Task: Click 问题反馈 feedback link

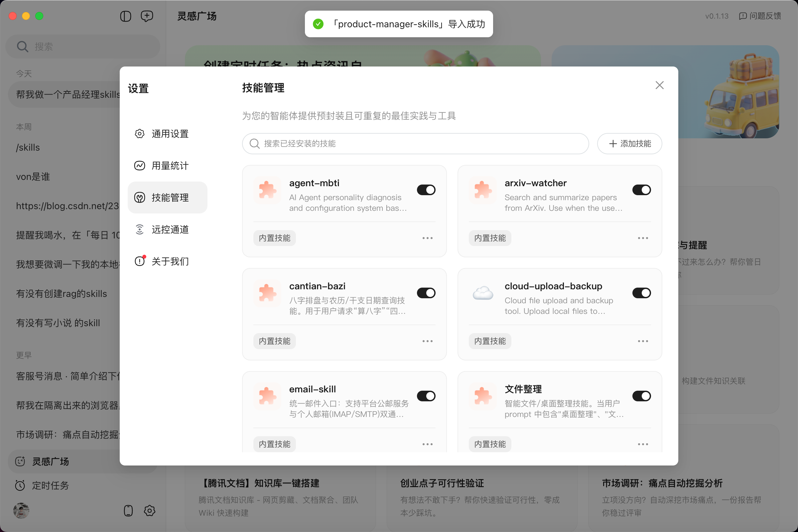Action: pos(760,16)
